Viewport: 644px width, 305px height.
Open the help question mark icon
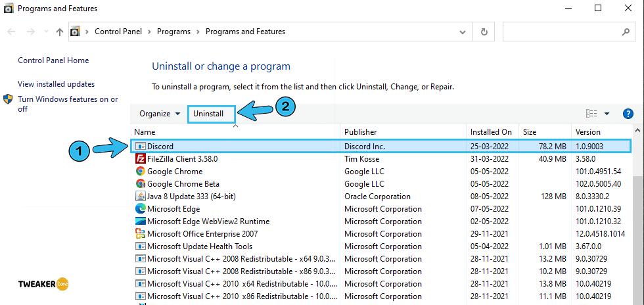628,114
